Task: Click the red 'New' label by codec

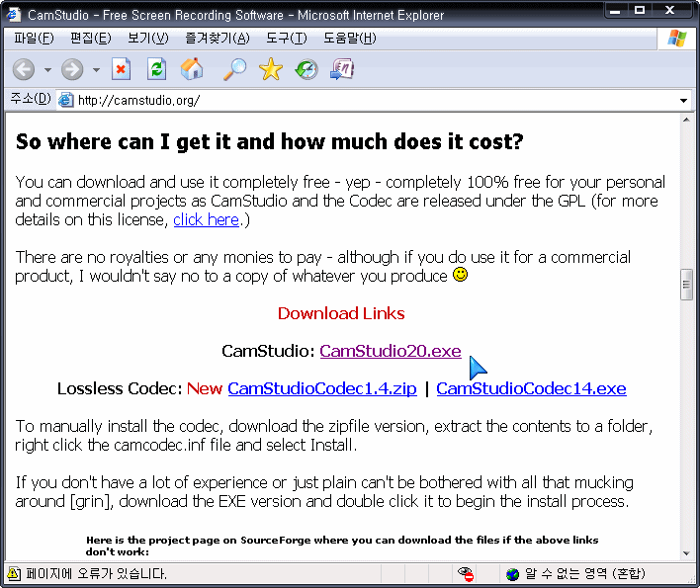Action: coord(205,388)
